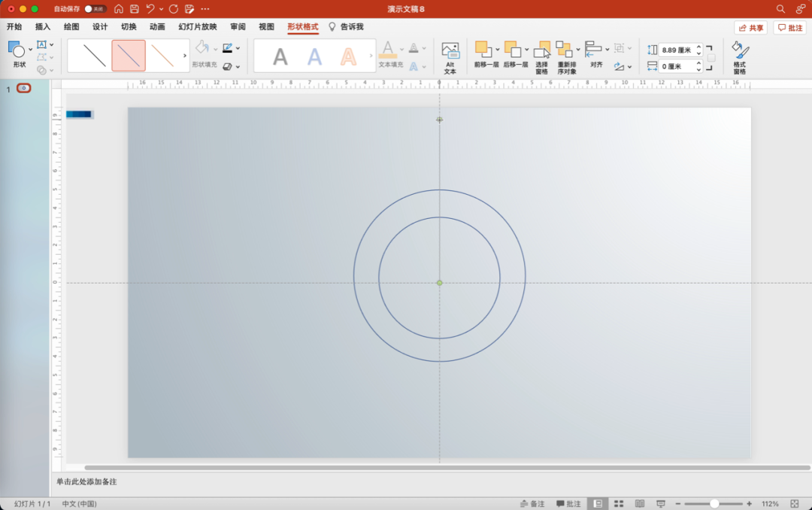Screen dimensions: 812x510
Task: Open the text box dropdown arrow
Action: coord(52,44)
